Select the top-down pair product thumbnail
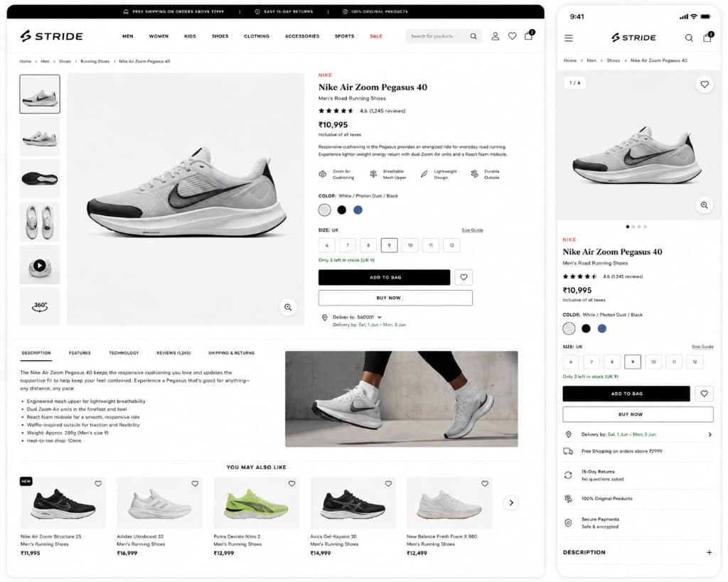This screenshot has width=728, height=582. pyautogui.click(x=40, y=222)
